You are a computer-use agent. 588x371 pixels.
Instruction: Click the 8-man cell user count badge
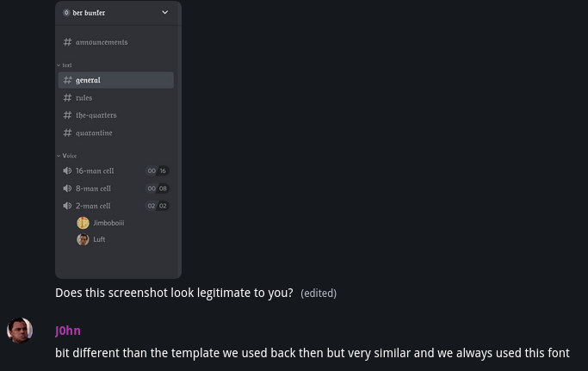(x=158, y=189)
